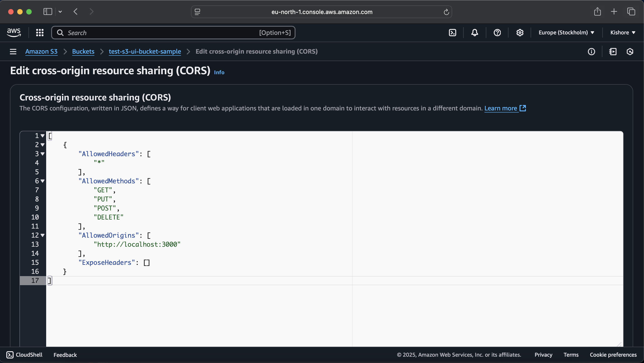Open the Europe (Stockholm) region dropdown
This screenshot has width=644, height=363.
(x=566, y=33)
